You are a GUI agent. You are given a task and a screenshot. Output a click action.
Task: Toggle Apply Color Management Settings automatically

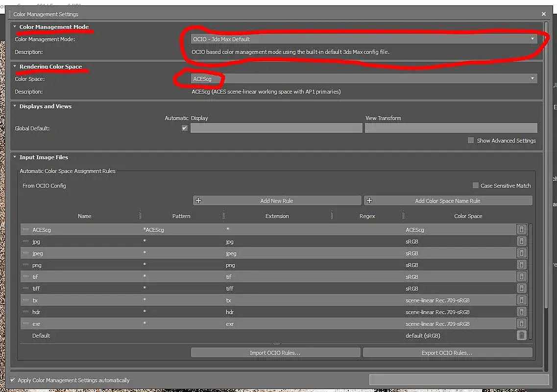click(x=13, y=380)
